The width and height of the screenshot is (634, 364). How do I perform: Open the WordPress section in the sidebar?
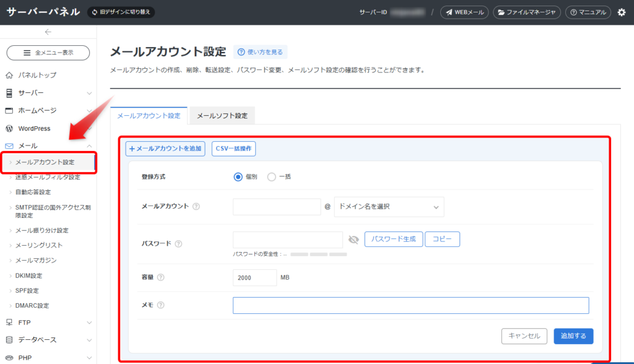[34, 128]
